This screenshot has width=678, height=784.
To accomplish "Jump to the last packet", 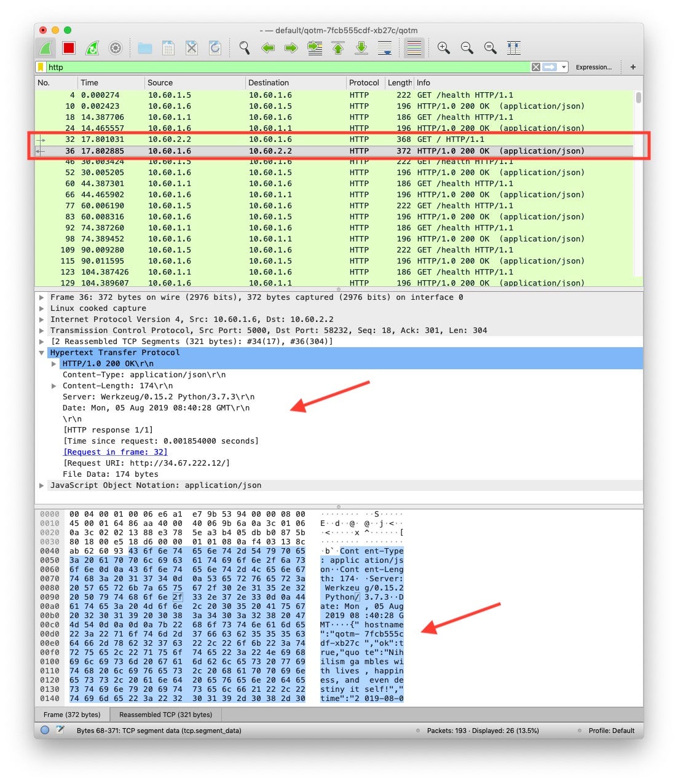I will click(x=361, y=48).
